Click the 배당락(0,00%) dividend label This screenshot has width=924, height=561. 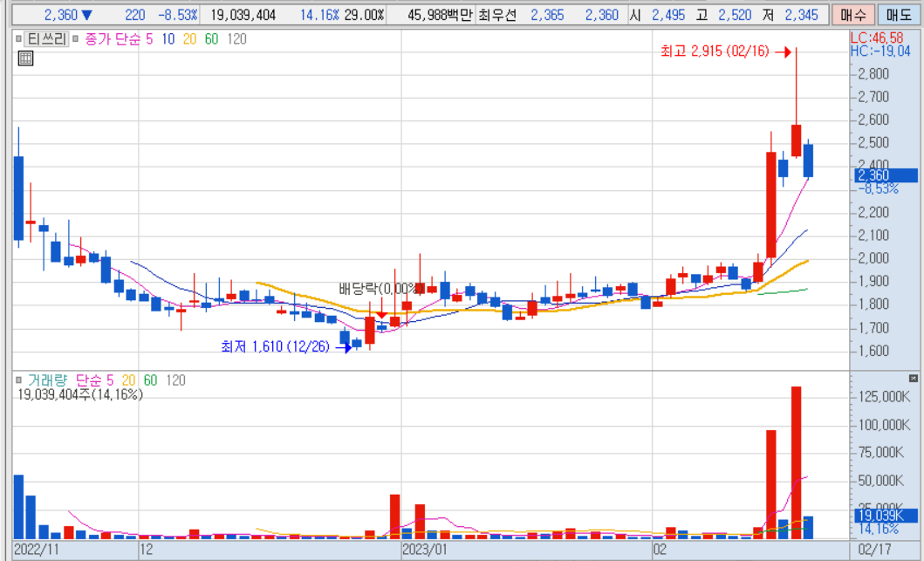pos(381,289)
